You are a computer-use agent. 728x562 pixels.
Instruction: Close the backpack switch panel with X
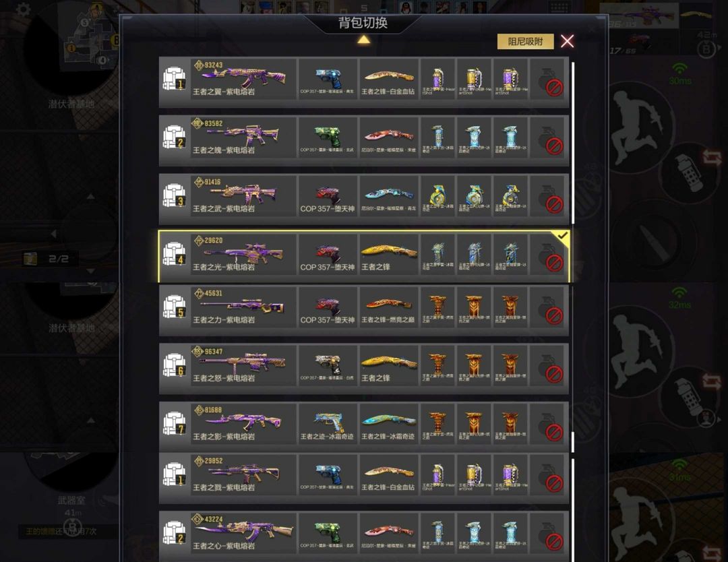tap(568, 41)
